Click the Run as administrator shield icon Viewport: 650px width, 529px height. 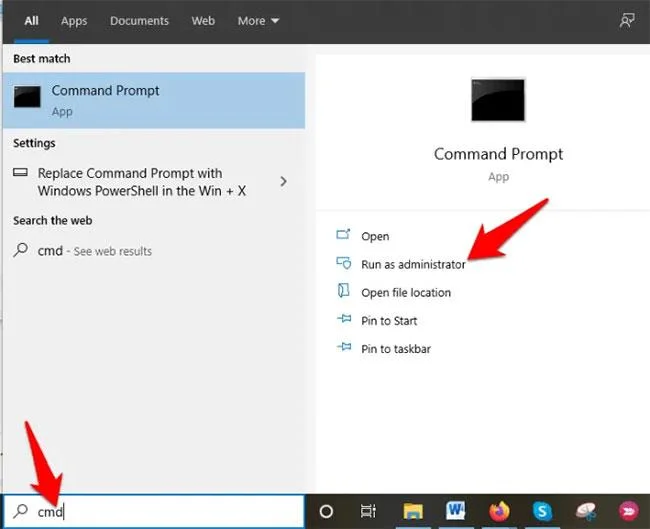pos(344,263)
